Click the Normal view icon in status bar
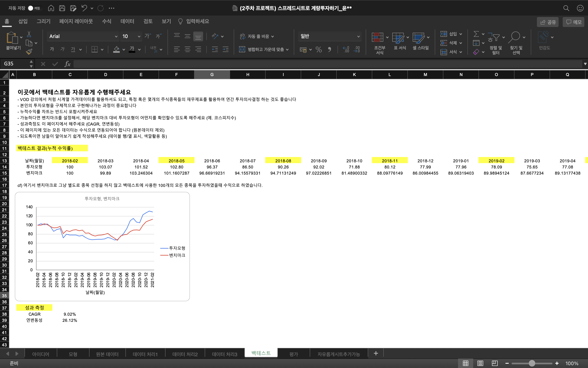Image resolution: width=588 pixels, height=368 pixels. [x=465, y=363]
